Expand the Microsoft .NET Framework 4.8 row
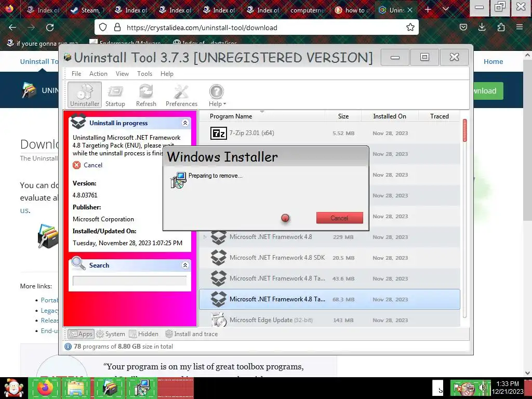The width and height of the screenshot is (532, 399). point(205,237)
